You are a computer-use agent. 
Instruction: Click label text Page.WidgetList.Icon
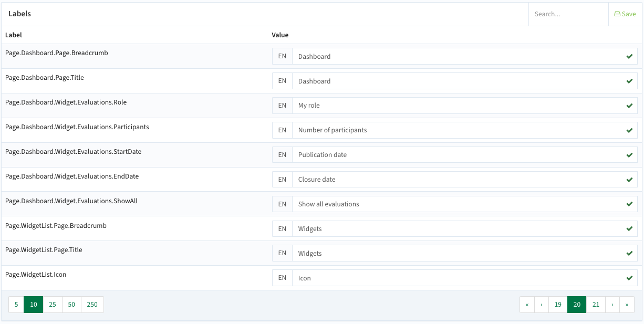click(x=36, y=275)
